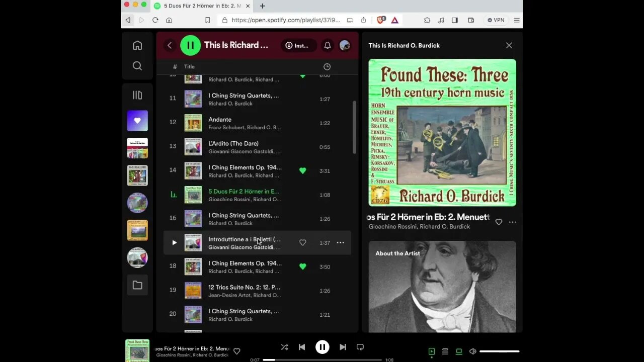Like current song in bottom bar
This screenshot has height=362, width=644.
coord(236,351)
